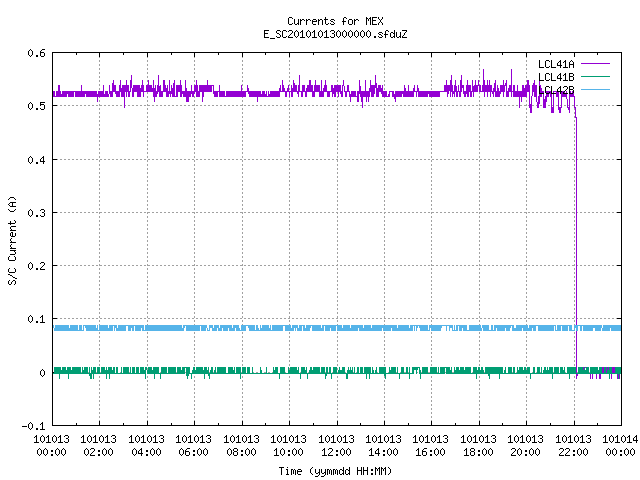This screenshot has width=640, height=480.
Task: Click the y-axis tick value 0.6
Action: coord(36,53)
